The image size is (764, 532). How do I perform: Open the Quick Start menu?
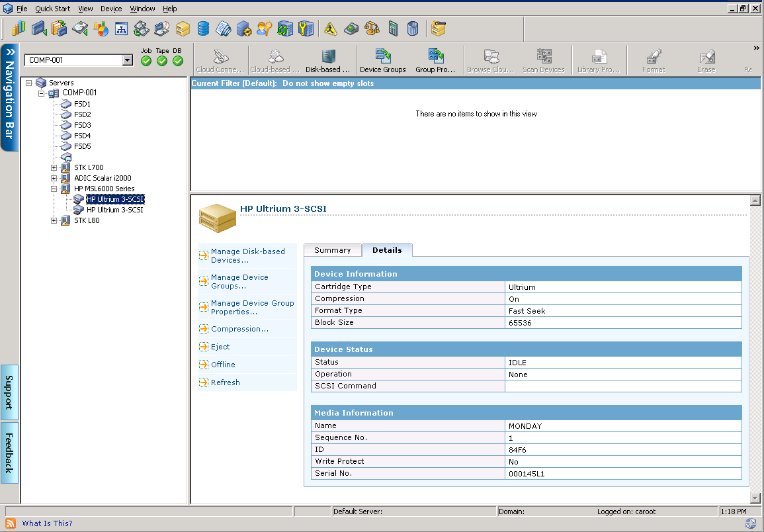52,9
